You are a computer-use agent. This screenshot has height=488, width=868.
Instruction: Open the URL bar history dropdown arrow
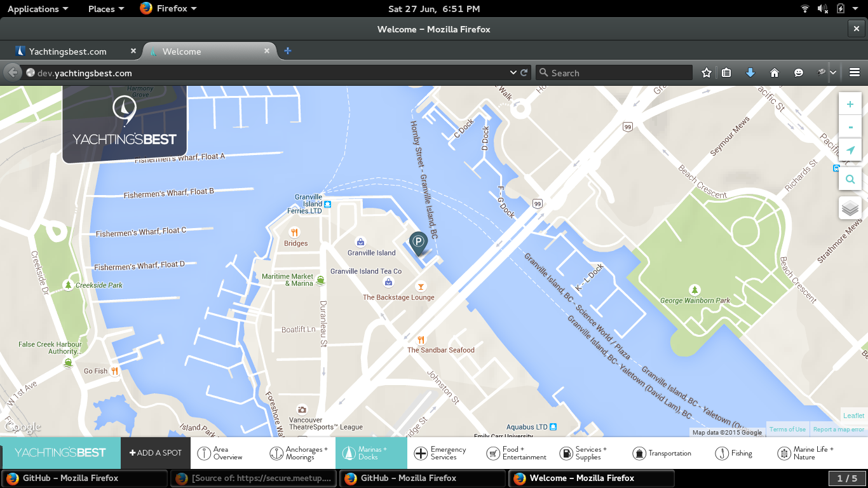(x=513, y=73)
